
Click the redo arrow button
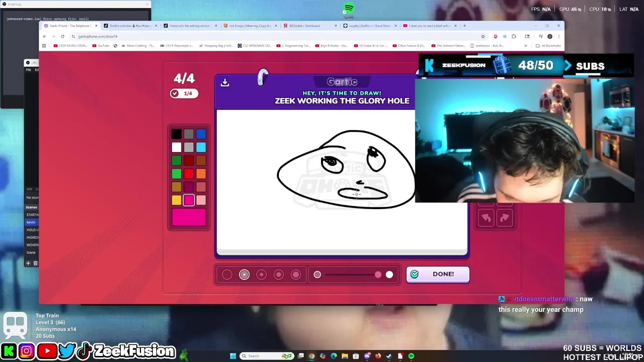point(505,218)
